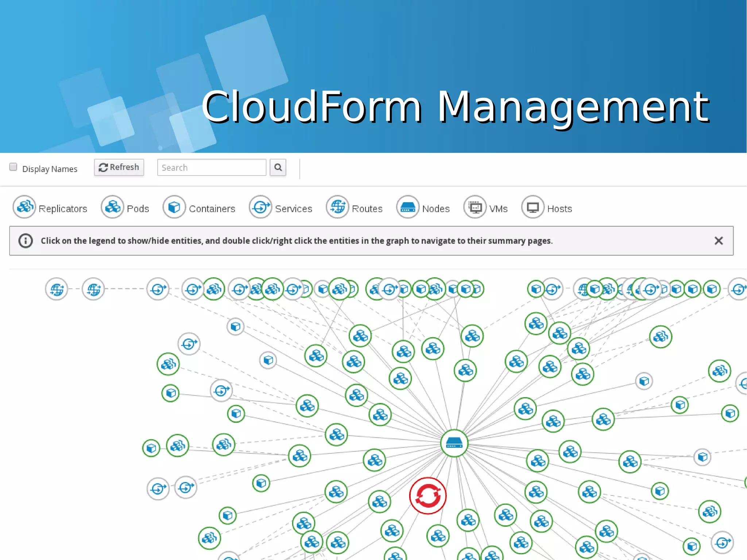The height and width of the screenshot is (560, 747).
Task: Click the Replicators legend label
Action: pos(63,209)
